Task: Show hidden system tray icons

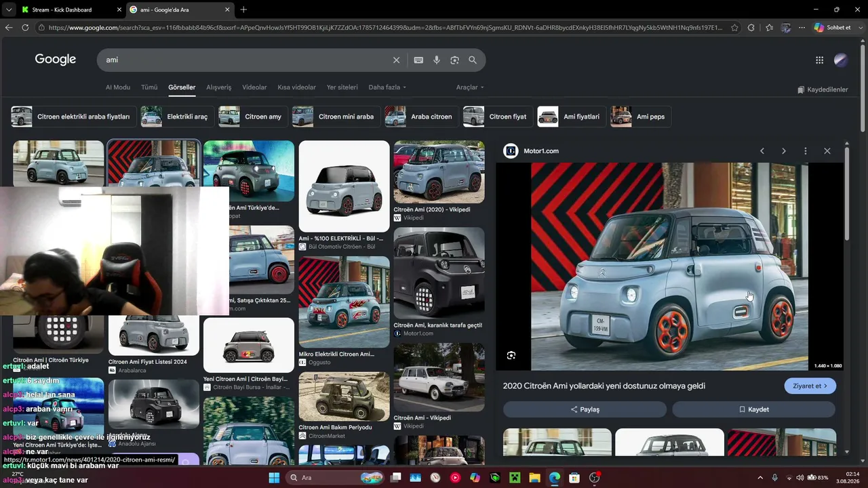Action: [759, 478]
